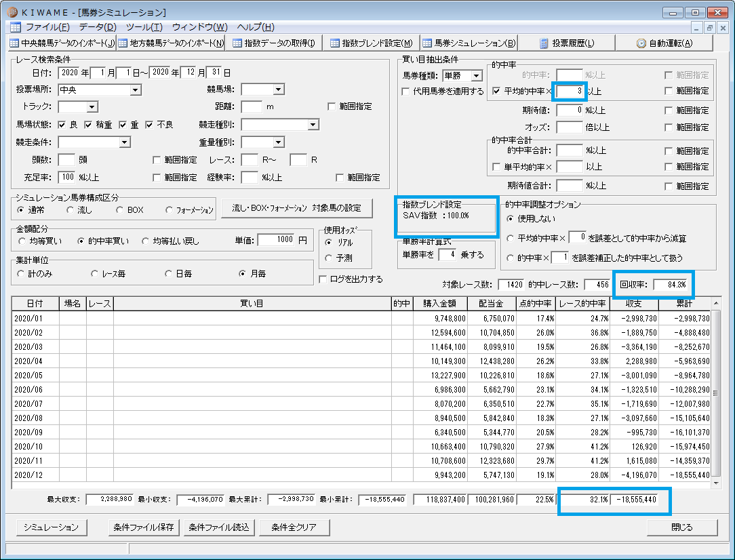The height and width of the screenshot is (560, 735).
Task: Uncheck the 平均的中率× checkbox
Action: click(x=496, y=91)
